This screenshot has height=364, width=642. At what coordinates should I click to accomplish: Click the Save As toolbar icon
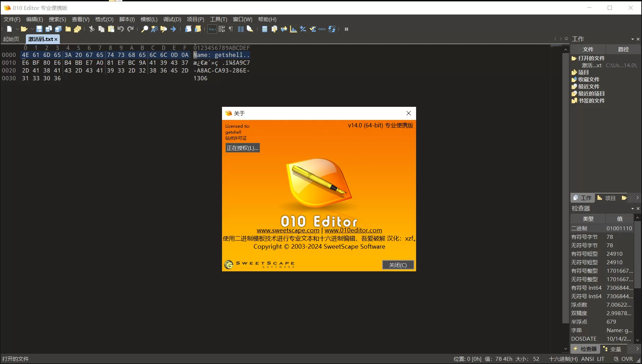[49, 29]
